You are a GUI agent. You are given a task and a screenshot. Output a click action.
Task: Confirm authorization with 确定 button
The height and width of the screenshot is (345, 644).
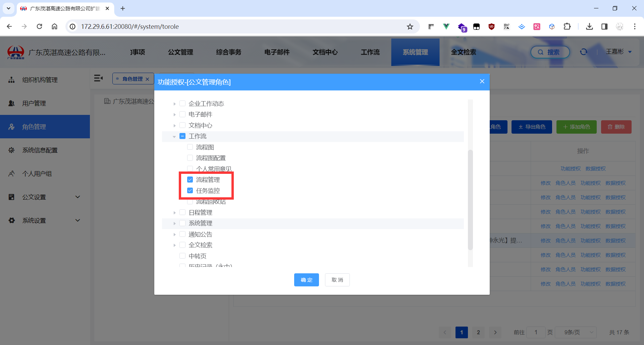[x=307, y=280]
